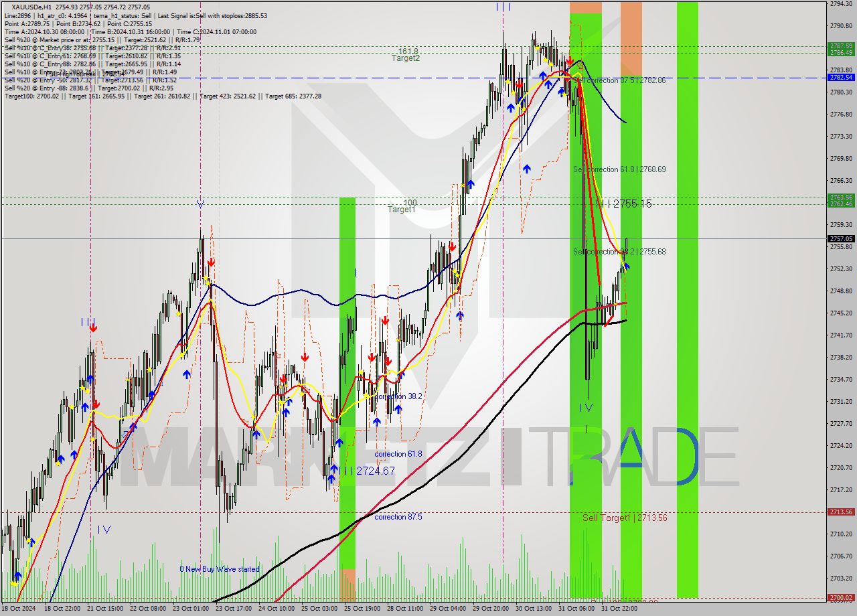Click the blue 'correction 38.2' label

click(398, 396)
